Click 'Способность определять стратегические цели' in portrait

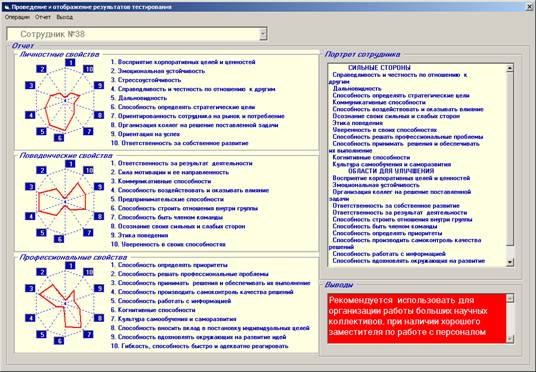click(401, 95)
